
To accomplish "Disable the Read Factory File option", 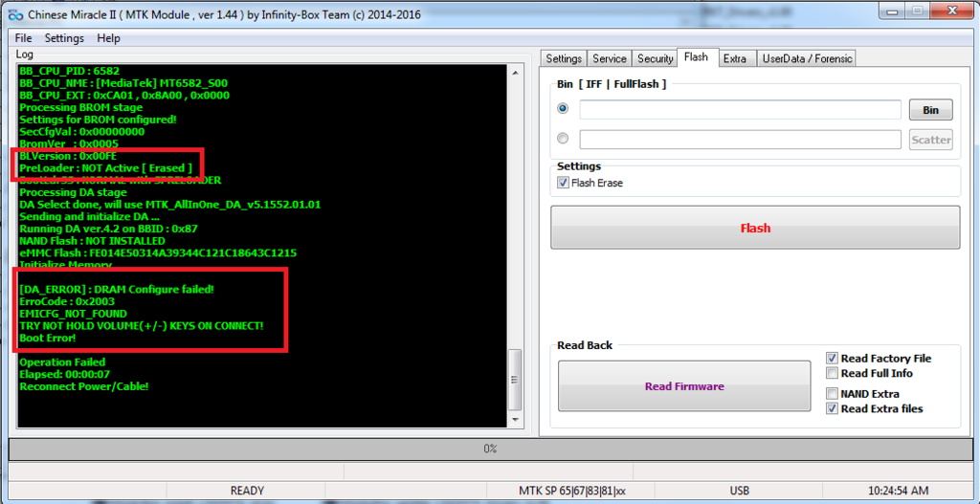I will [x=833, y=359].
